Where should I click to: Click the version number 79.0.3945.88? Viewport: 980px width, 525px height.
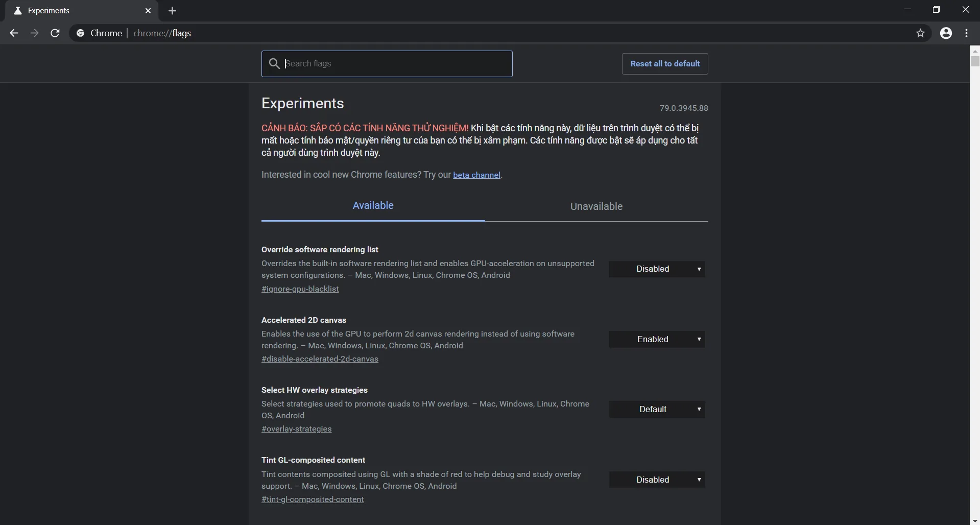(684, 108)
